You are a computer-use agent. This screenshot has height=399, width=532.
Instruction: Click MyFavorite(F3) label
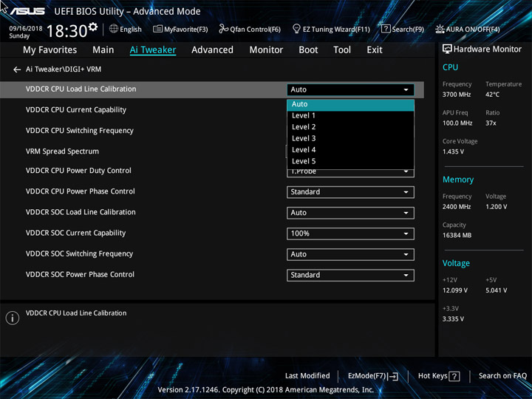186,30
